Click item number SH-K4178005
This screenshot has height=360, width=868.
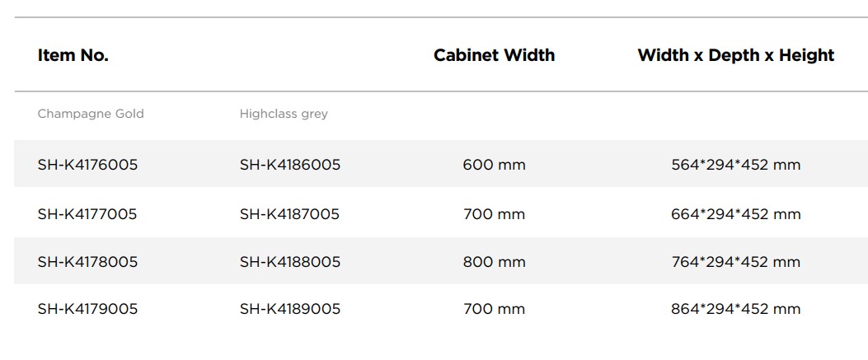point(87,262)
